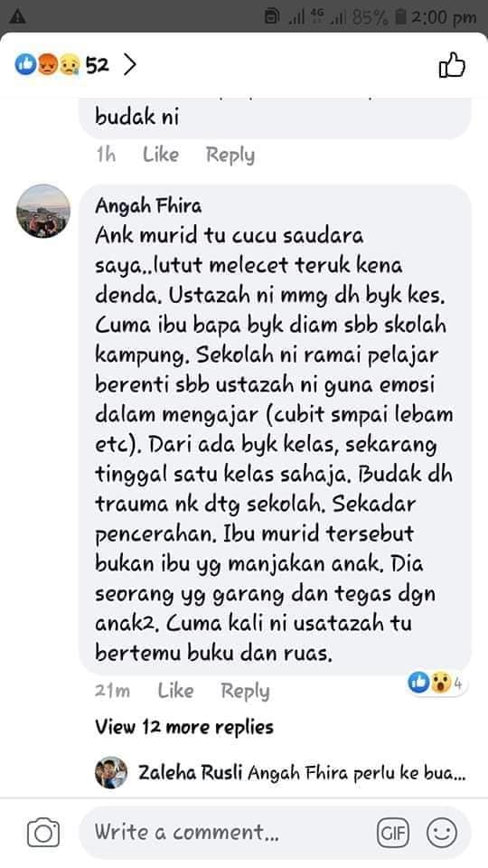Viewport: 488px width, 868px height.
Task: Like Angah Fhira's comment
Action: pos(175,690)
